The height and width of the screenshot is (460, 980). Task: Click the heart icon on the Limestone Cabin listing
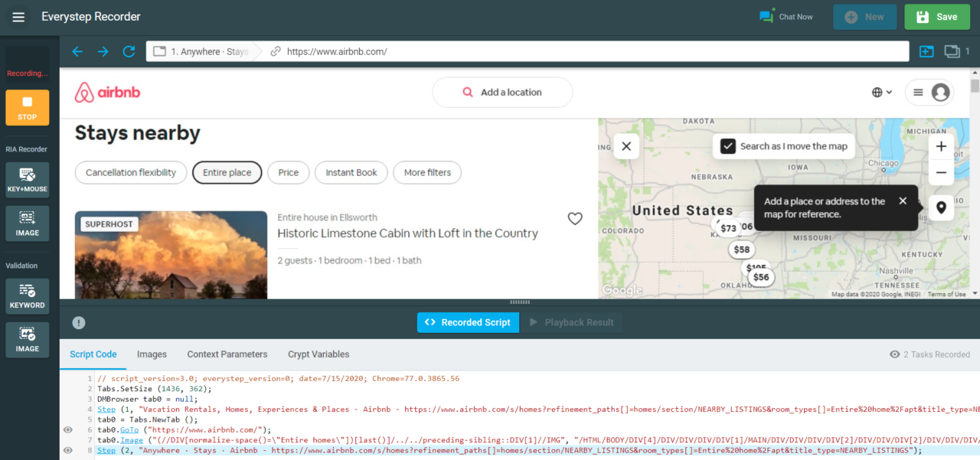pos(575,218)
